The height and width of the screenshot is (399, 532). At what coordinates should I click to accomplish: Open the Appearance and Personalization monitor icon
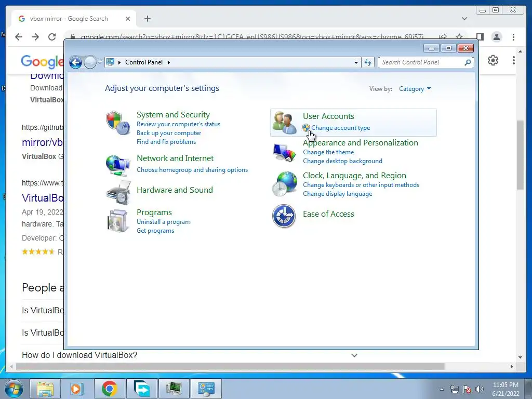pos(284,153)
